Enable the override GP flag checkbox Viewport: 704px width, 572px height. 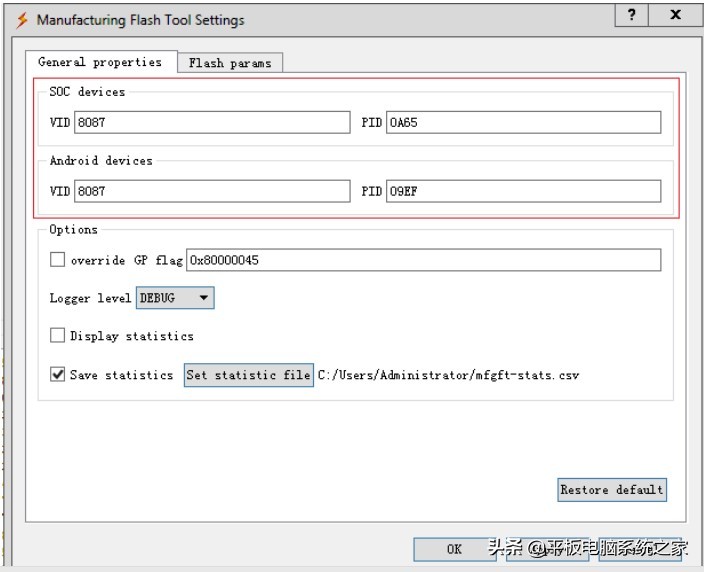(58, 260)
